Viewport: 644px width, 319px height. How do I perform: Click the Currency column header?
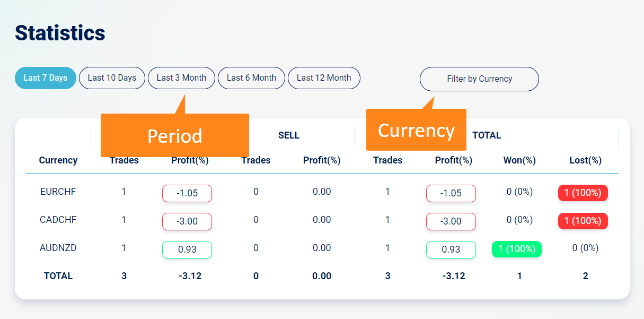[x=58, y=160]
